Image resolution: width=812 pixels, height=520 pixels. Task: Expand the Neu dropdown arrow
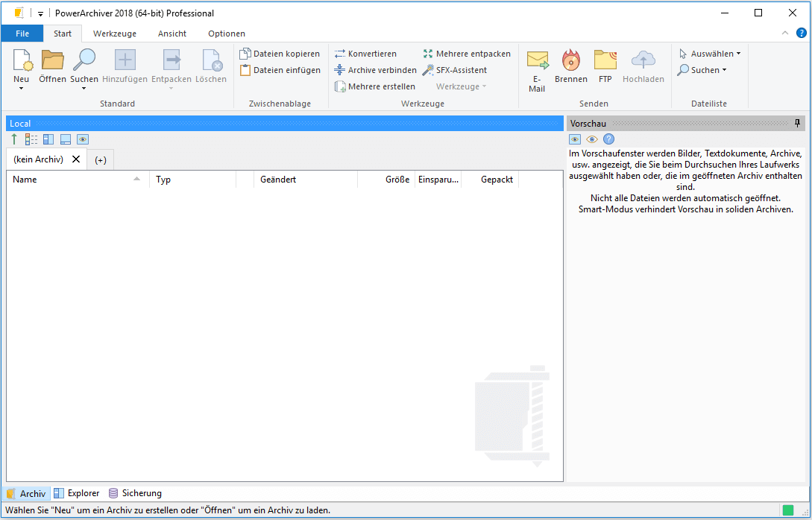21,89
